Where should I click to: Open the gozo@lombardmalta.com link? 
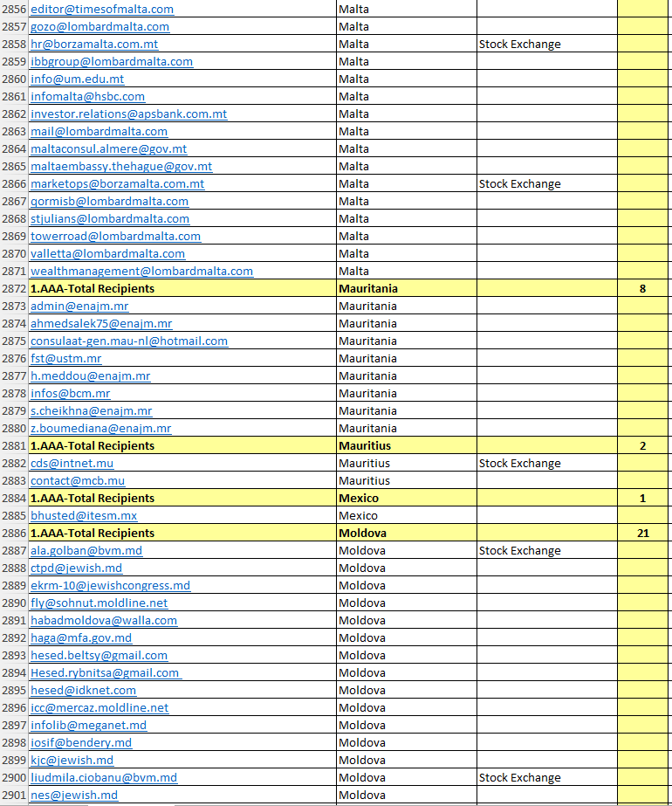point(100,27)
